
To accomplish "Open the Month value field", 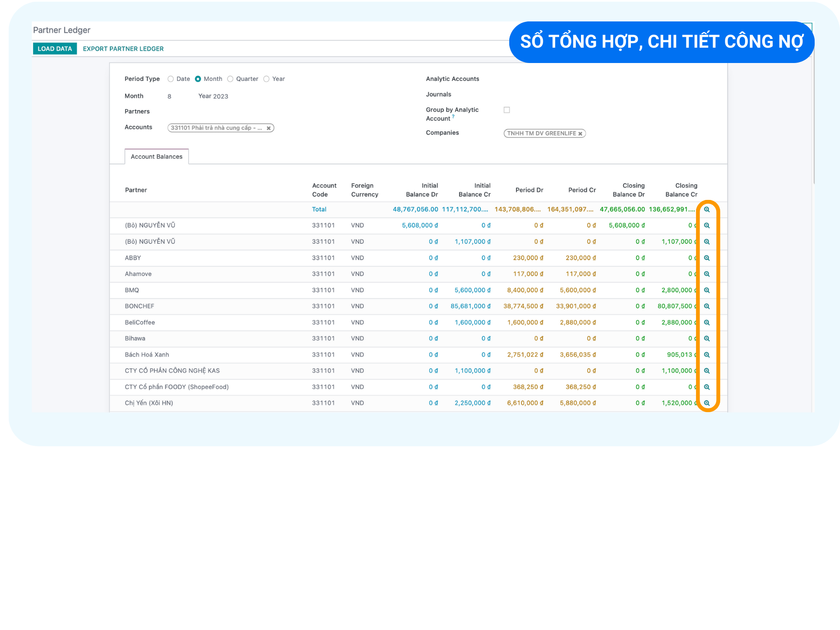I will (x=169, y=97).
